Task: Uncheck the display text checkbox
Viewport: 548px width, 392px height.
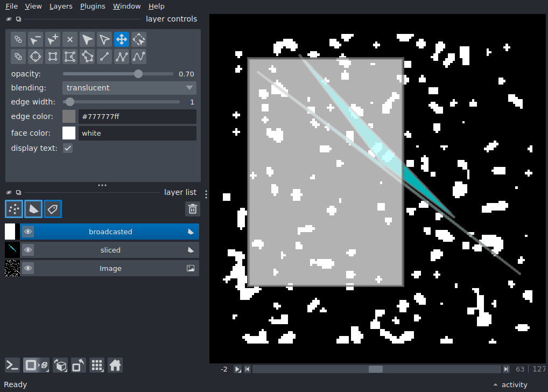Action: pos(68,148)
